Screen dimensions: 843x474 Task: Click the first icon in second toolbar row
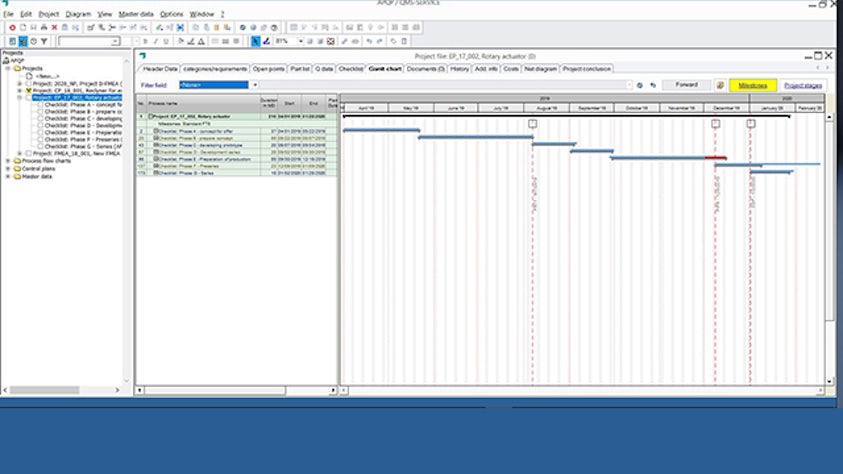click(x=12, y=41)
